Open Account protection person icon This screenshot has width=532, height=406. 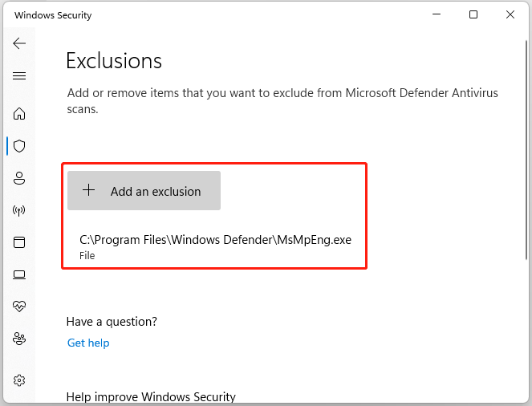tap(19, 178)
